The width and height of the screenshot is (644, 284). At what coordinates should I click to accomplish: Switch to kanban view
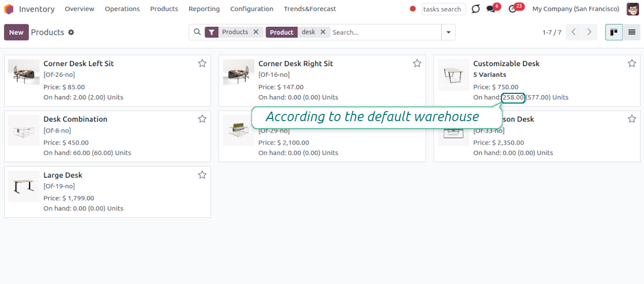tap(614, 32)
